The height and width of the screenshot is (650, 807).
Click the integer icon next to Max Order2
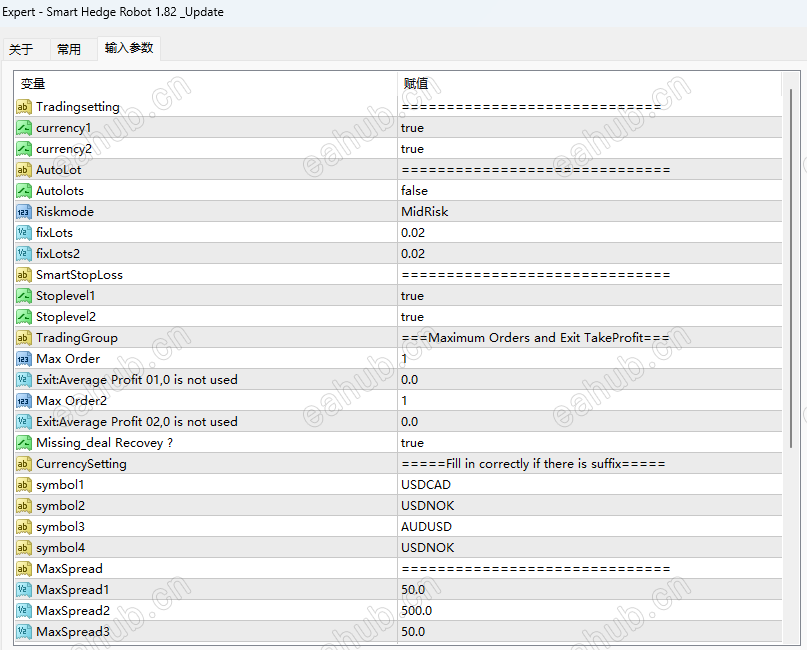pos(24,401)
